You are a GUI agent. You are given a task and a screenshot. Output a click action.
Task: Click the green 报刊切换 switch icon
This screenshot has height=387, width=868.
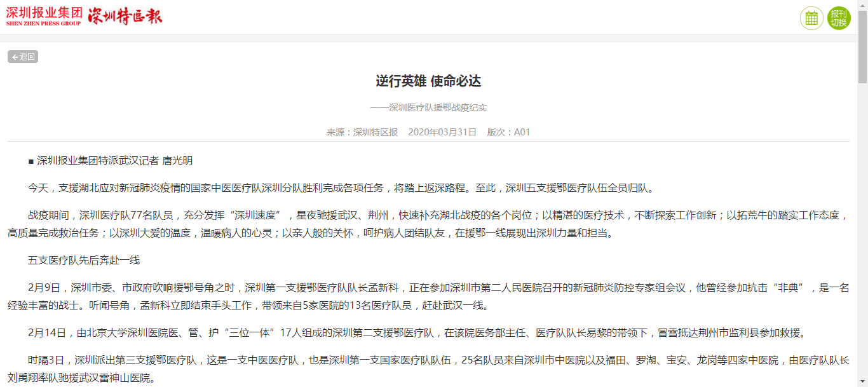pos(839,18)
